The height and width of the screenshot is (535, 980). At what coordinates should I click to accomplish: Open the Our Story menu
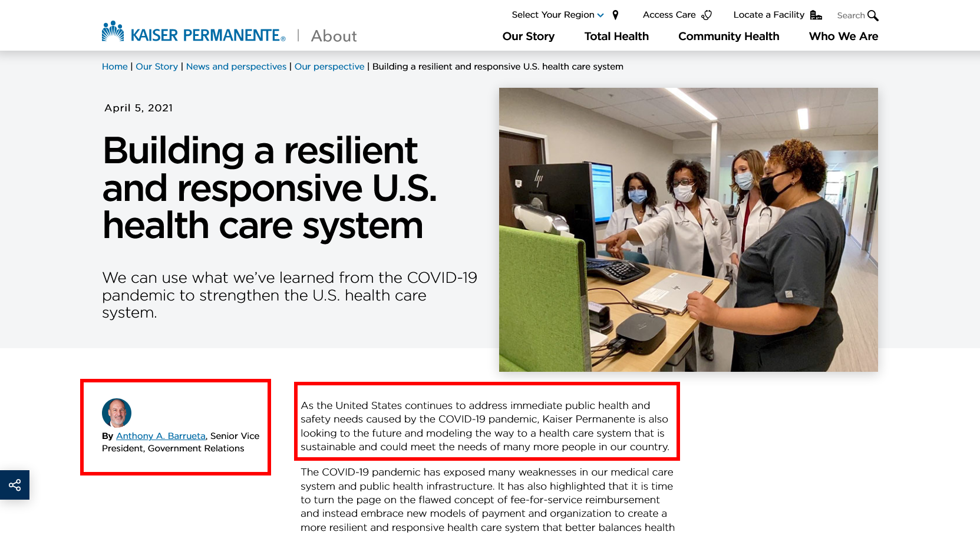pyautogui.click(x=529, y=36)
